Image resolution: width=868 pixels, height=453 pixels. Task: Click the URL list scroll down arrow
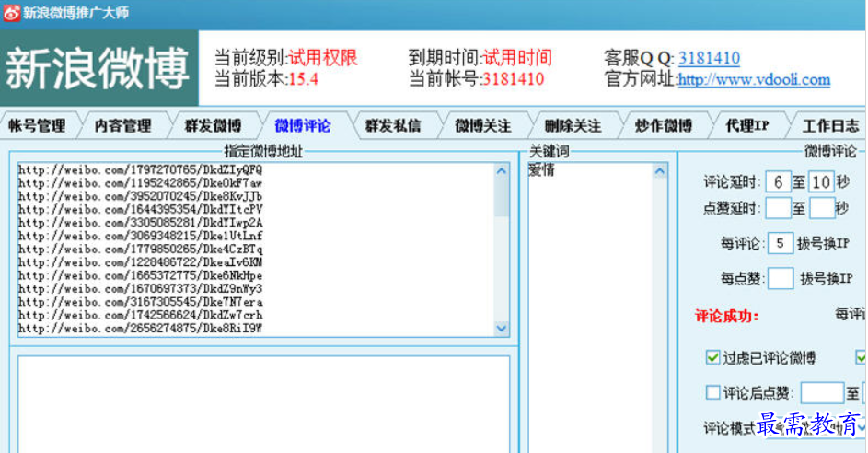502,329
